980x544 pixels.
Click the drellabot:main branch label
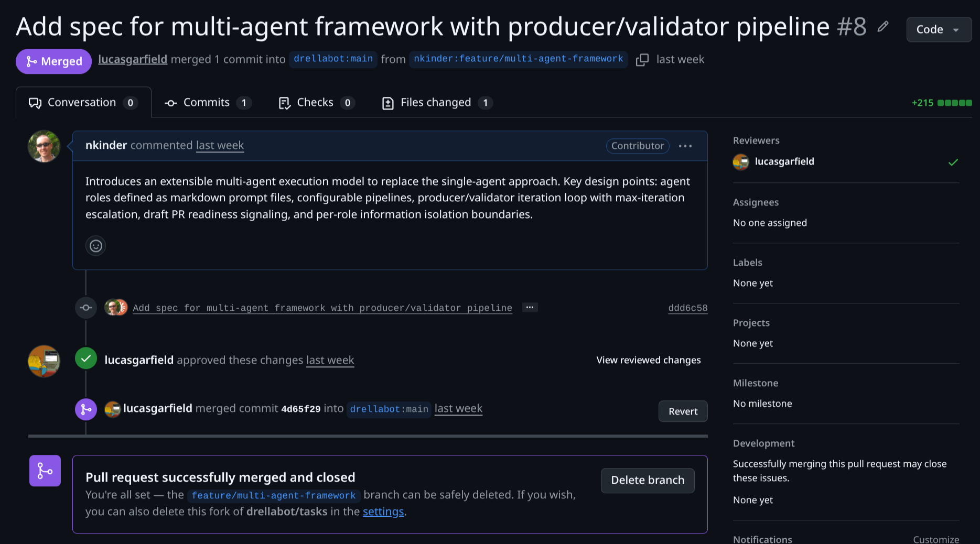pos(333,59)
